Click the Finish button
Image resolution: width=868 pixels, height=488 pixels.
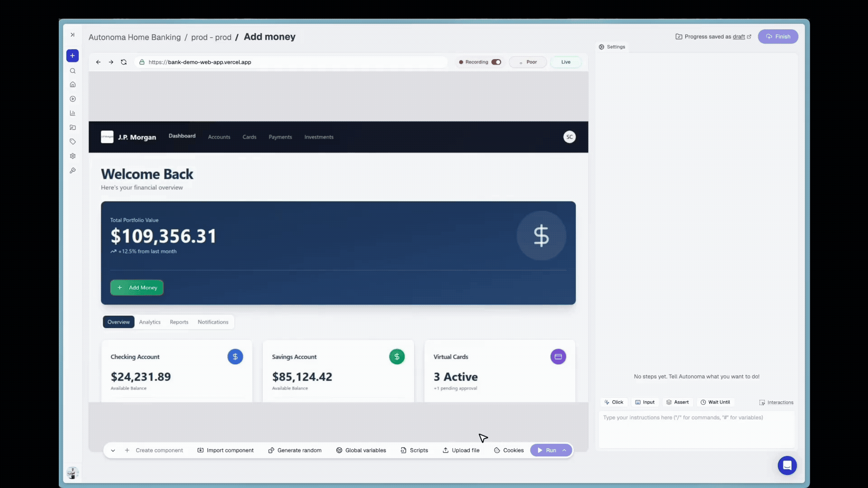(x=778, y=37)
